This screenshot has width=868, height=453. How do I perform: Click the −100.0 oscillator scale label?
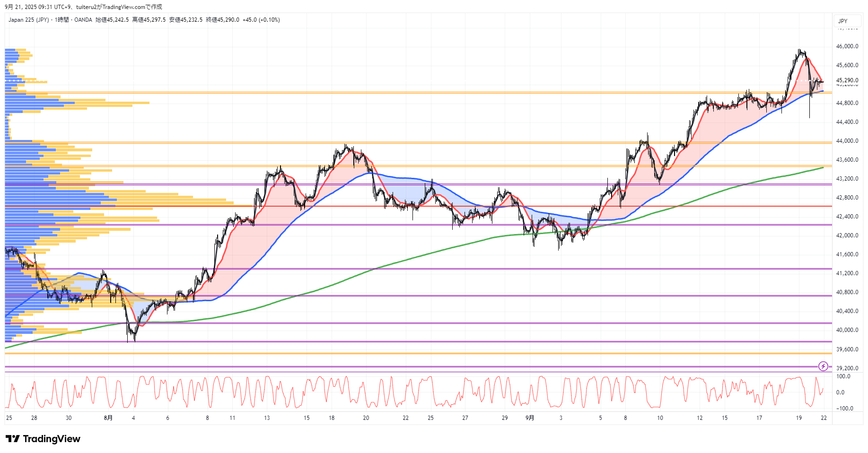click(844, 408)
